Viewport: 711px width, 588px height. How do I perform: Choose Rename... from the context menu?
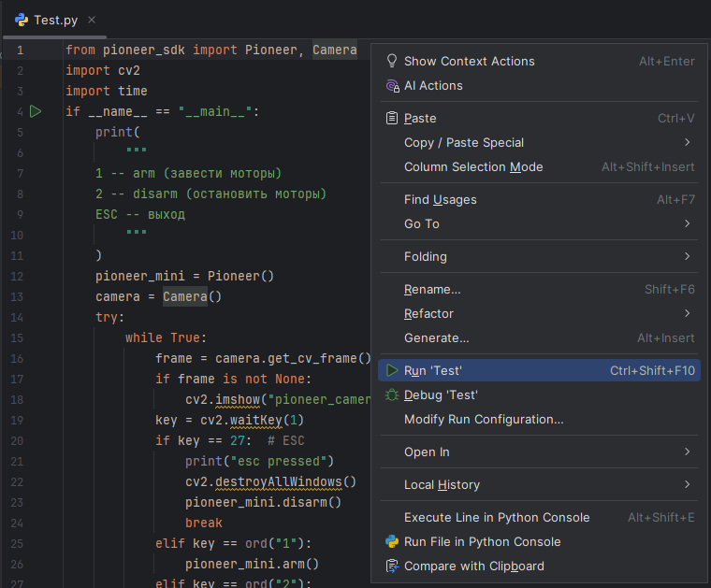(432, 289)
